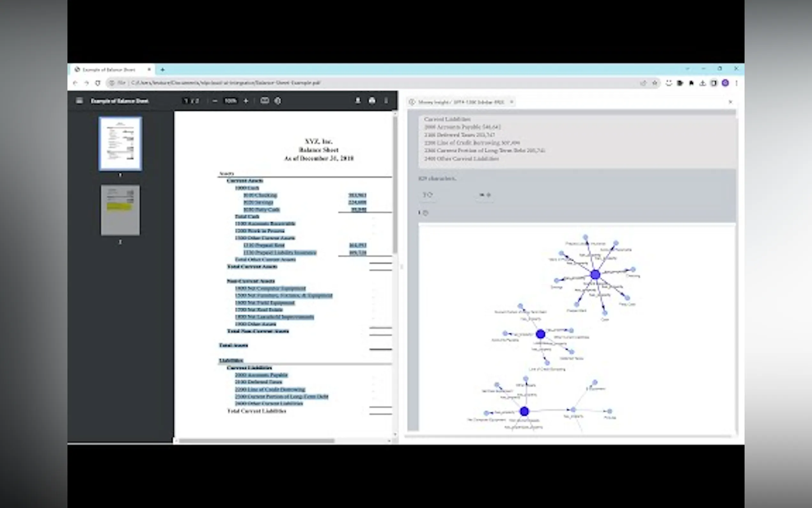Click '1010 Checking' line in PDF

(x=260, y=195)
